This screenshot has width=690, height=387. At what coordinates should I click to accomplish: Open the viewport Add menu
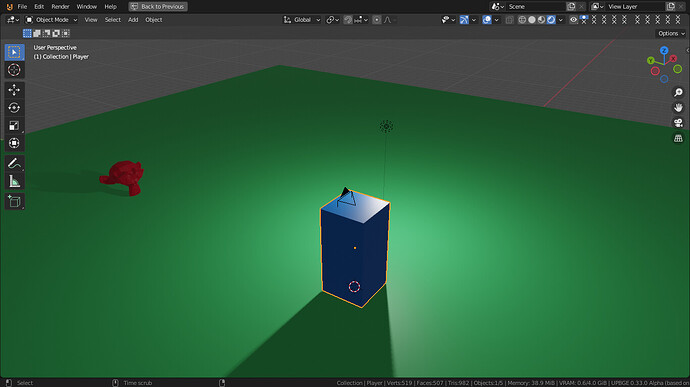click(133, 20)
